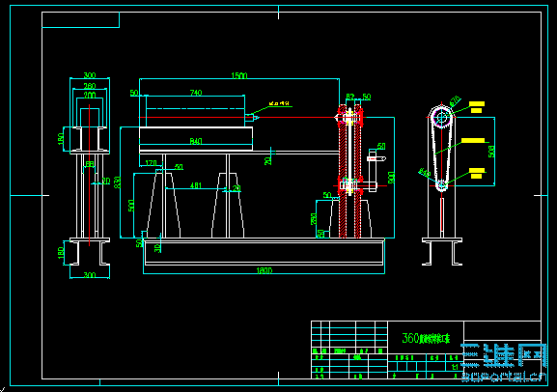The height and width of the screenshot is (392, 557).
Task: Select the 68 dimension in side view
Action: [90, 164]
